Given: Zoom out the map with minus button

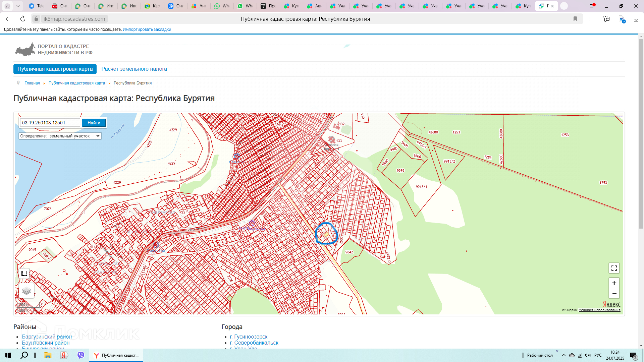Looking at the screenshot, I should click(x=614, y=293).
